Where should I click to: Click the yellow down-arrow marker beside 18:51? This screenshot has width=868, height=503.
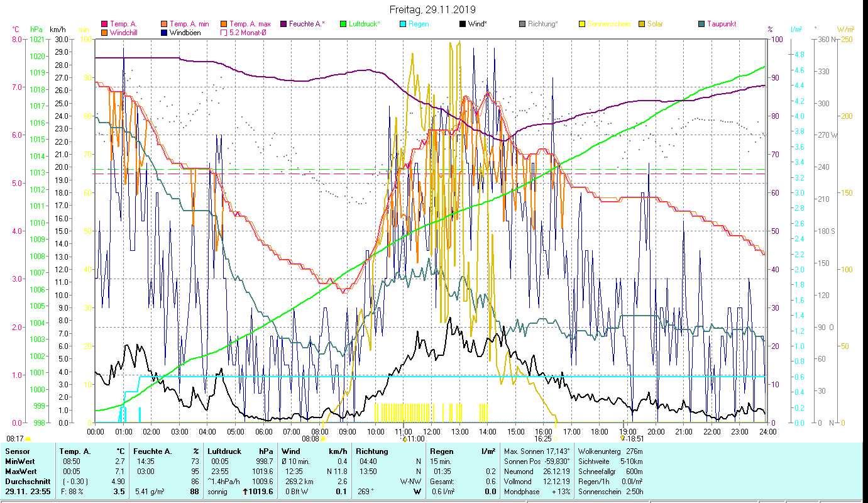[622, 438]
